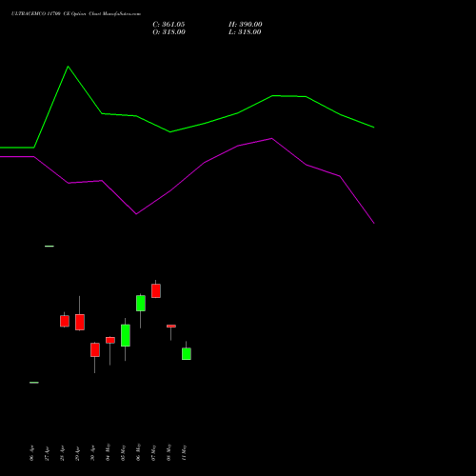Click the 06 Apr date label
The height and width of the screenshot is (476, 476).
(x=31, y=453)
